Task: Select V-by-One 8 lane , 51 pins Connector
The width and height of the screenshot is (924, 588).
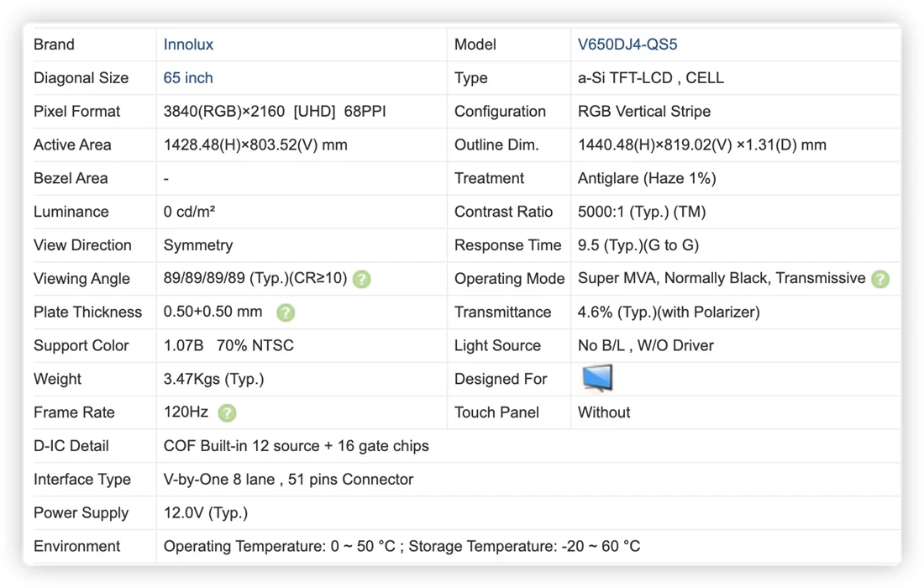Action: 288,480
